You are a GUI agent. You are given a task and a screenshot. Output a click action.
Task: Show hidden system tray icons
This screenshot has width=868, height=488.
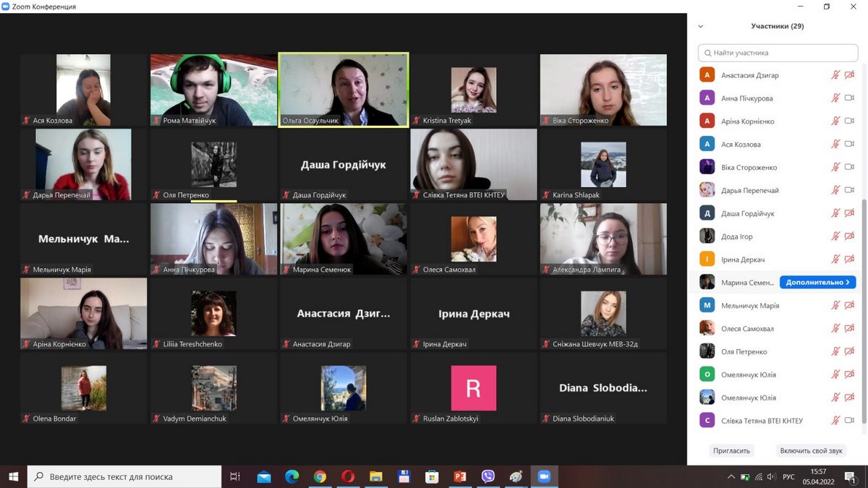pos(732,477)
